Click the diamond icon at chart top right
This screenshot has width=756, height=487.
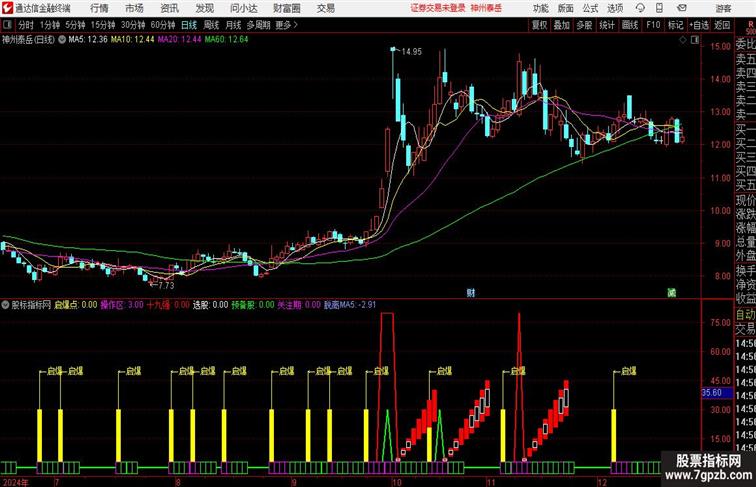pos(683,40)
